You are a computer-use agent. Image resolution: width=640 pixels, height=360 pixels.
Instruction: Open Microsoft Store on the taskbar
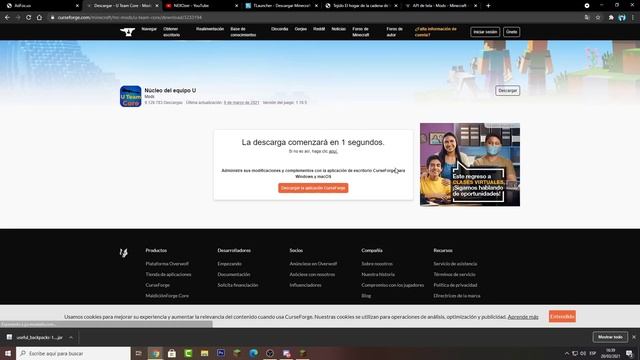pyautogui.click(x=171, y=353)
